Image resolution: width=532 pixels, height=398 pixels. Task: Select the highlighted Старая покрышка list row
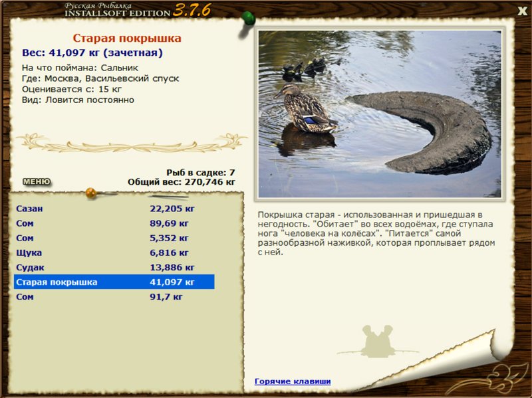[x=114, y=282]
